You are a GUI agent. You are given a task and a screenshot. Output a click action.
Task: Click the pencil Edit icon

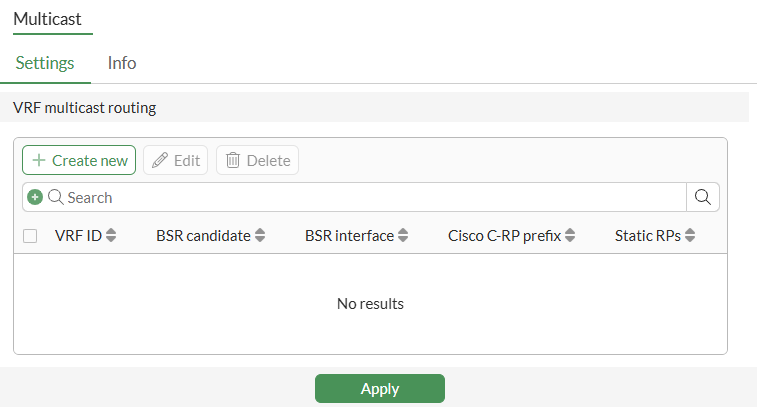click(160, 160)
